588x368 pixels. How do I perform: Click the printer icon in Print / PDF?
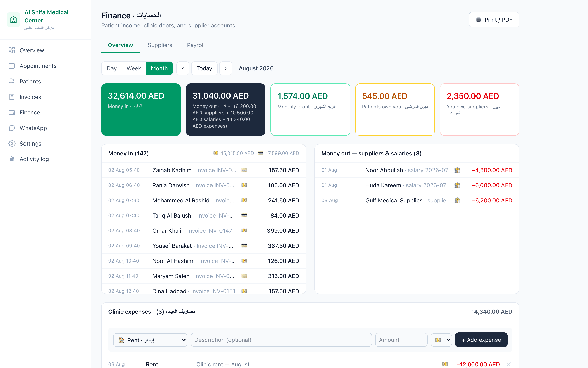pos(478,20)
